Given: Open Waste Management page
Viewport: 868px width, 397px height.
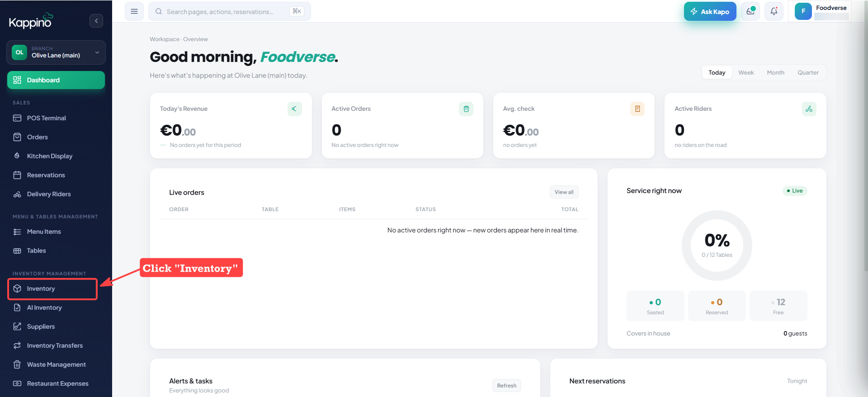Looking at the screenshot, I should pyautogui.click(x=56, y=364).
